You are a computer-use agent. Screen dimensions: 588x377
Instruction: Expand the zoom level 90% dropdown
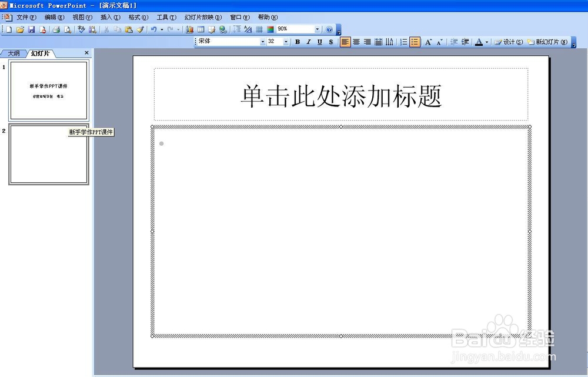point(316,28)
